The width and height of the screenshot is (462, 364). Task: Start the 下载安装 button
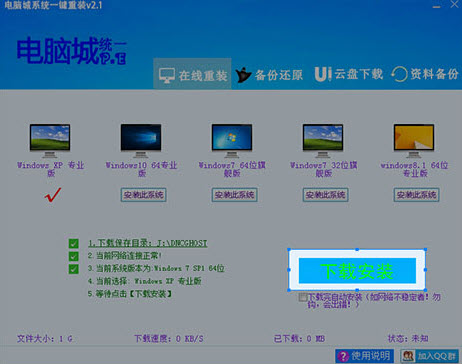(x=357, y=270)
